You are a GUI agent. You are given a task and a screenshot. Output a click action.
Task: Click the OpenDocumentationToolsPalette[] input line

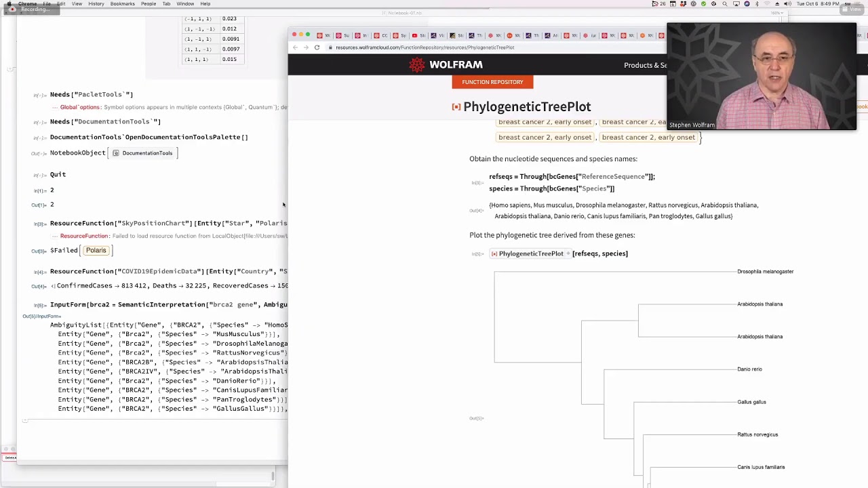(x=149, y=138)
